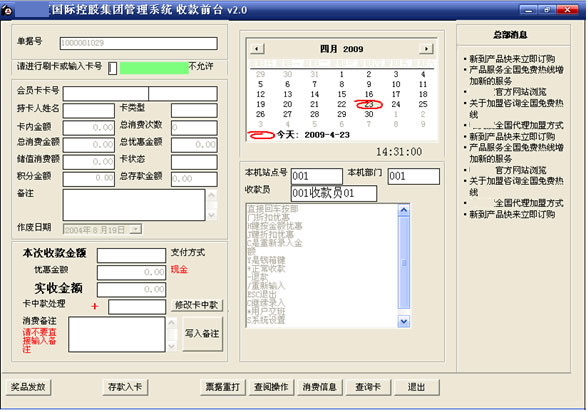The image size is (588, 412).
Task: Focus the 本次收款金额 input field
Action: click(131, 255)
